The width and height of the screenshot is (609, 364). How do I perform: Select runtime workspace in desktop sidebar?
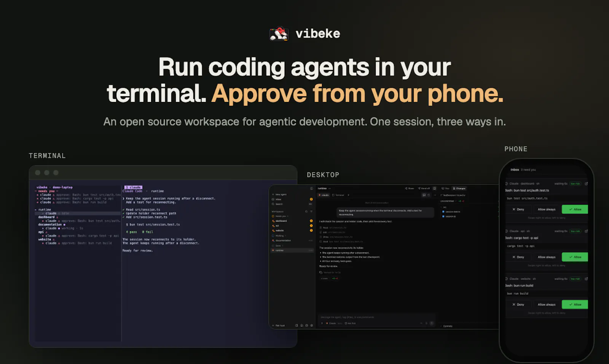(x=292, y=250)
